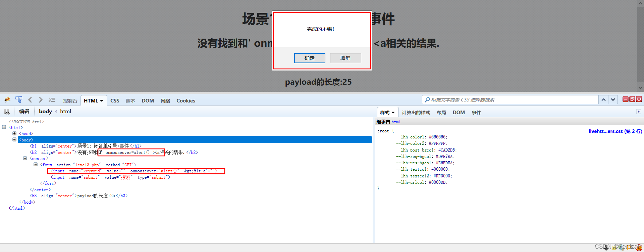Click the :root selector text
The image size is (644, 252).
pos(383,131)
